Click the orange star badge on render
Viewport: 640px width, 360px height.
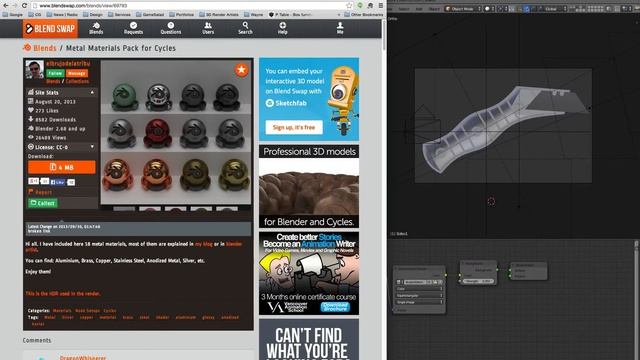(x=241, y=70)
